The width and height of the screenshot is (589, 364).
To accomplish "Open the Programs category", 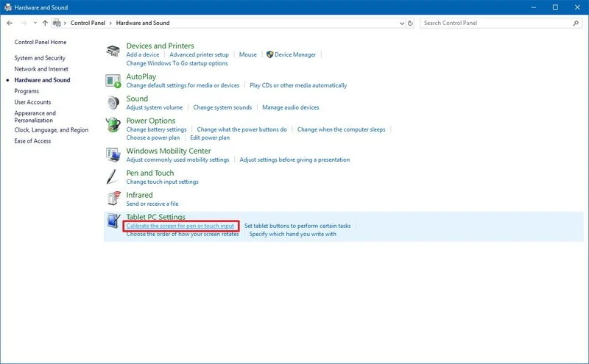I will (x=27, y=90).
